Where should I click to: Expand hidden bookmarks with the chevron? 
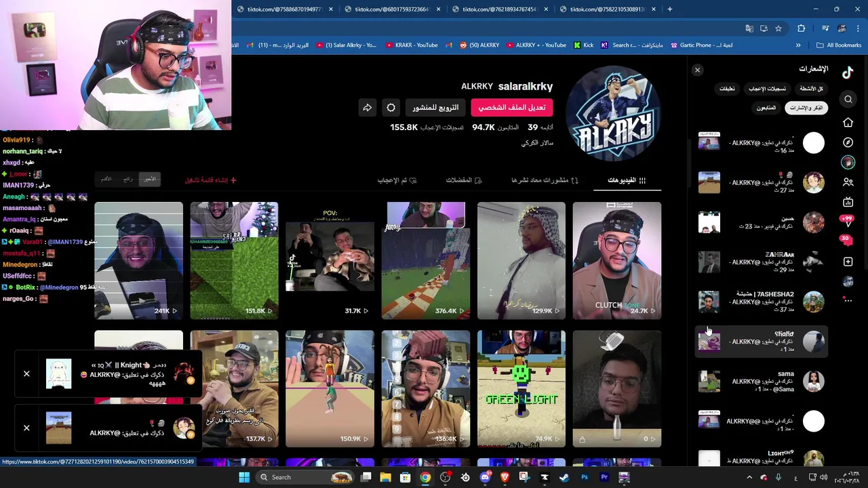pyautogui.click(x=798, y=45)
